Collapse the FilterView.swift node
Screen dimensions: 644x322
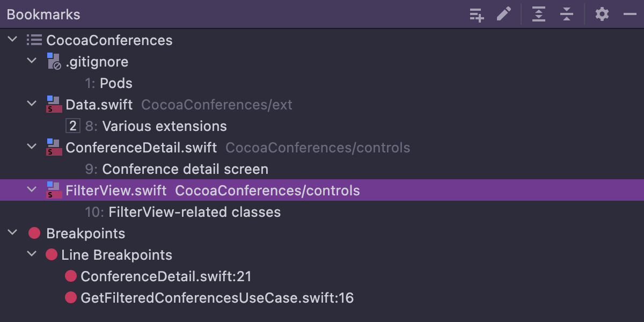32,191
